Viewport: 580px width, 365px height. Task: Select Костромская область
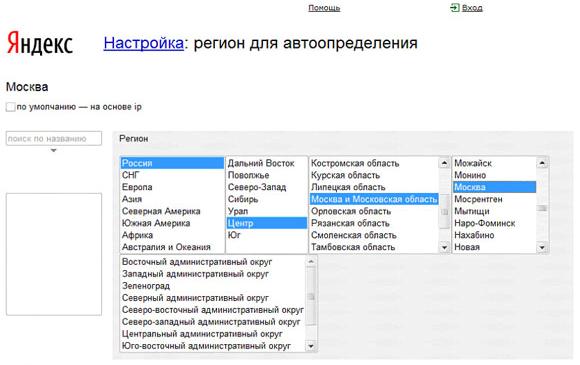[x=374, y=163]
